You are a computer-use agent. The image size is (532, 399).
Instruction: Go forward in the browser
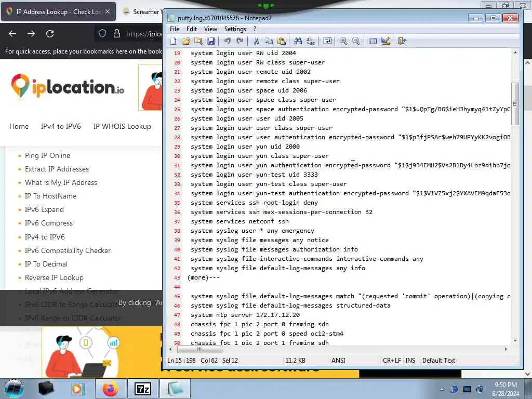[31, 34]
